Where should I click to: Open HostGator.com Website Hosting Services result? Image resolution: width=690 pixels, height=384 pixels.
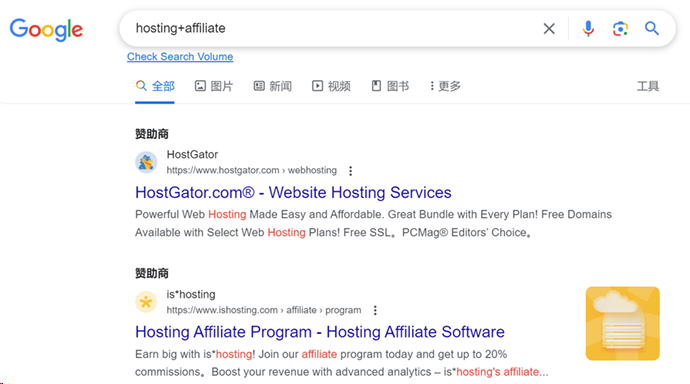pos(293,193)
